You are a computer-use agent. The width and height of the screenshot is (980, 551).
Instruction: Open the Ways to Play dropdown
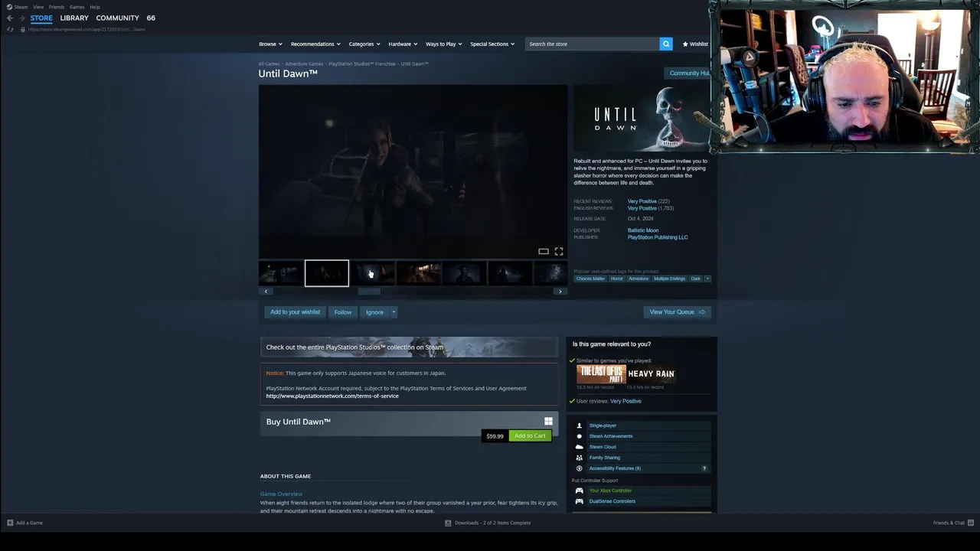coord(444,44)
